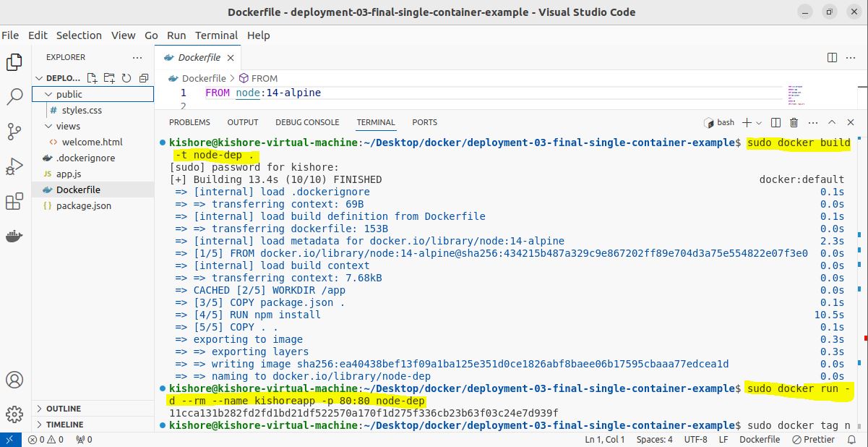Open the Docker view icon
The height and width of the screenshot is (447, 868).
[x=14, y=237]
